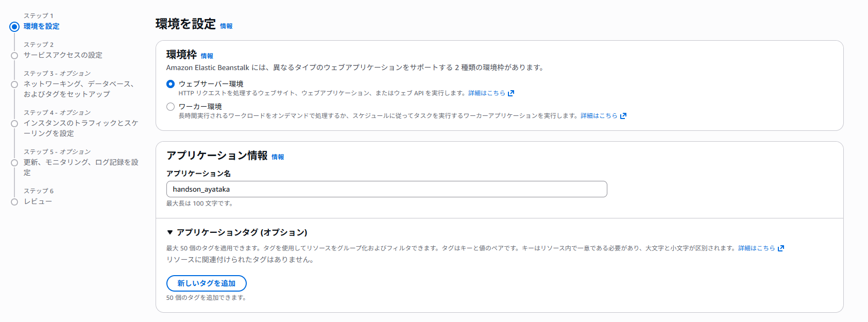Click the text 50 個のタグを追加できます。
Screen dimensions: 868x322
(x=206, y=298)
